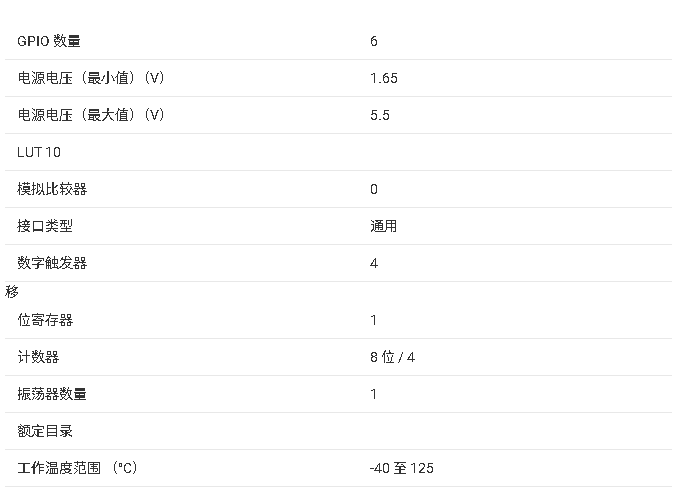Click the 电源电压（最大值）(V) label
The width and height of the screenshot is (680, 488).
tap(91, 115)
